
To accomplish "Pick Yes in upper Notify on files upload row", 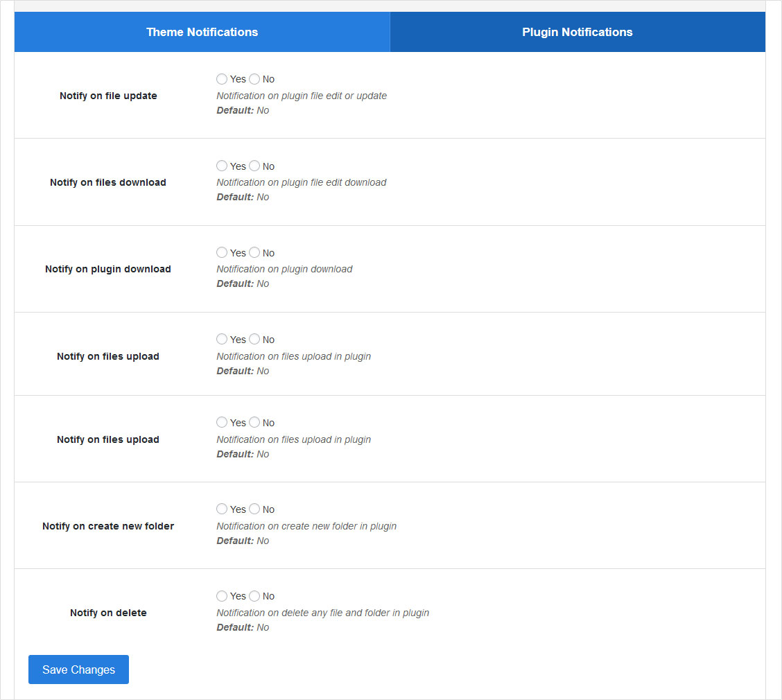I will point(222,339).
